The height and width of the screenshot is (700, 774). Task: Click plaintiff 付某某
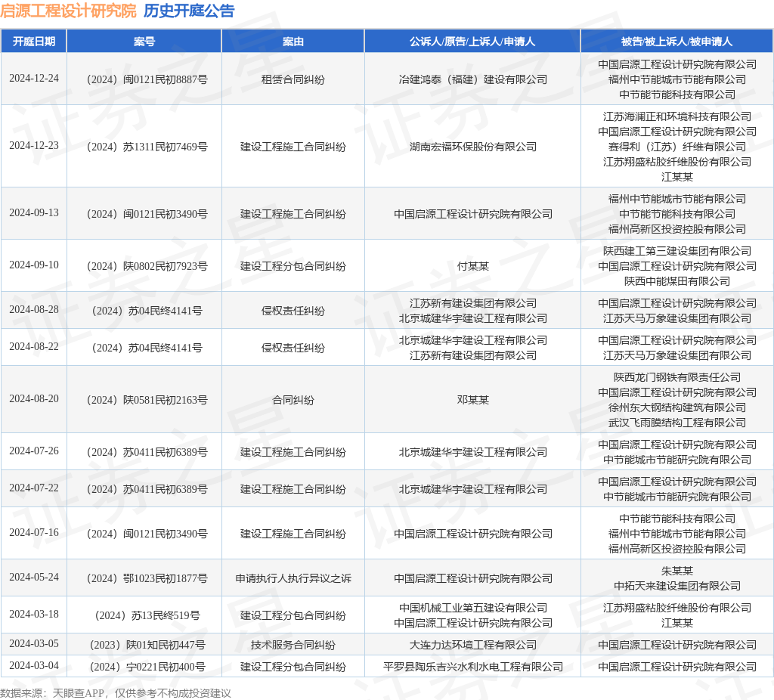(x=473, y=266)
